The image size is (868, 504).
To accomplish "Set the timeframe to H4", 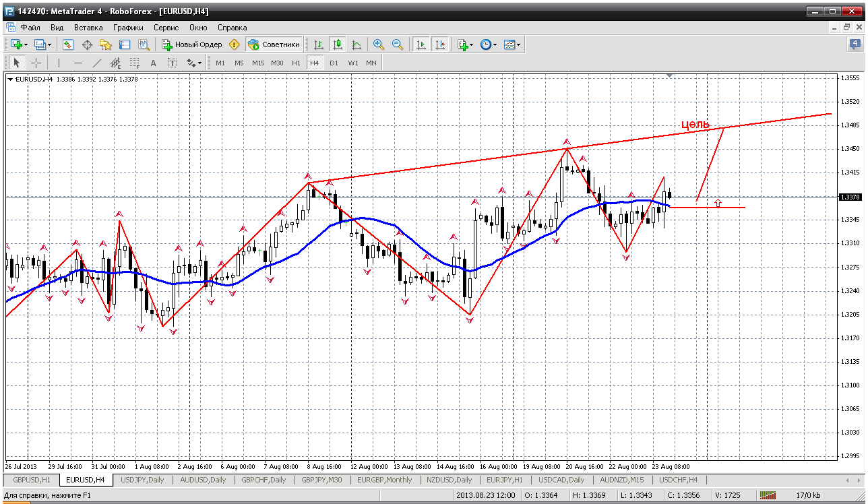I will tap(315, 63).
